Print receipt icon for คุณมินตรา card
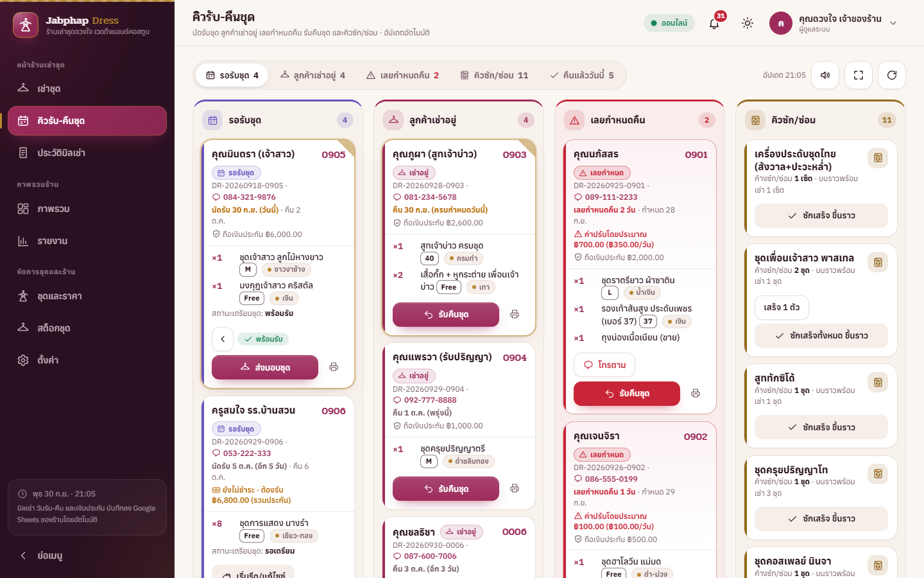Viewport: 924px width, 578px height. [334, 367]
